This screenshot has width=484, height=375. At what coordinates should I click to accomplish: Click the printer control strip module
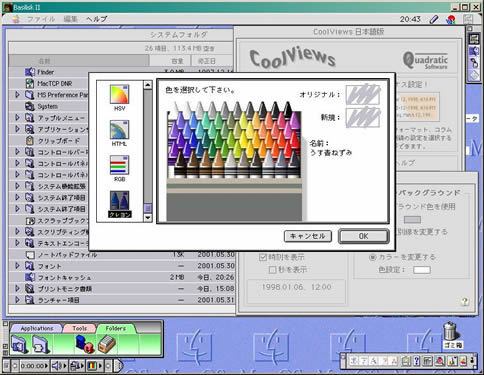(x=76, y=366)
